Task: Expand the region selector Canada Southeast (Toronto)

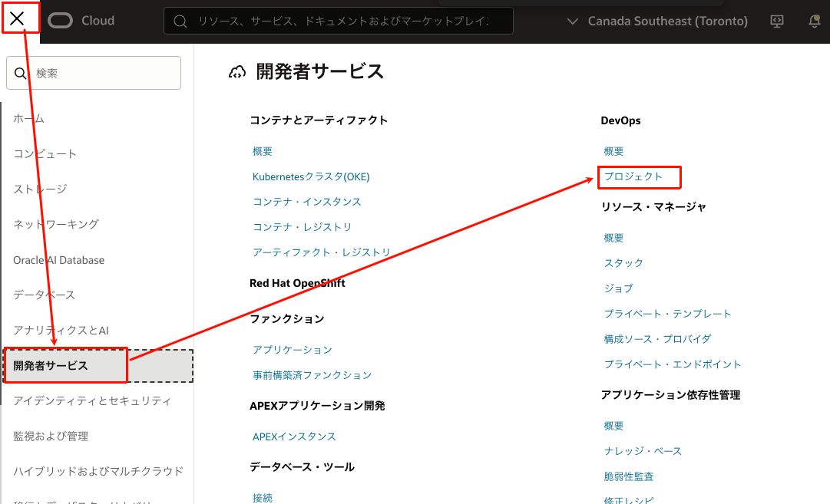Action: (x=658, y=21)
